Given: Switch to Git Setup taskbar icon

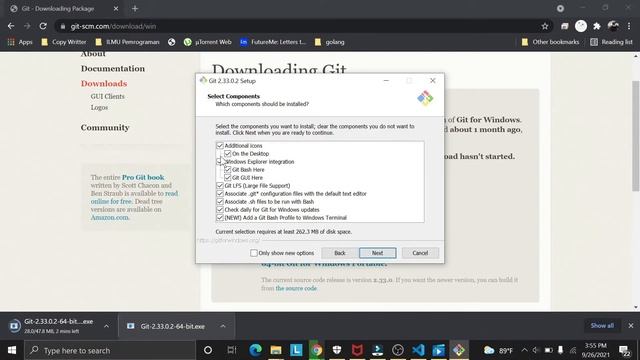Looking at the screenshot, I should 459,350.
